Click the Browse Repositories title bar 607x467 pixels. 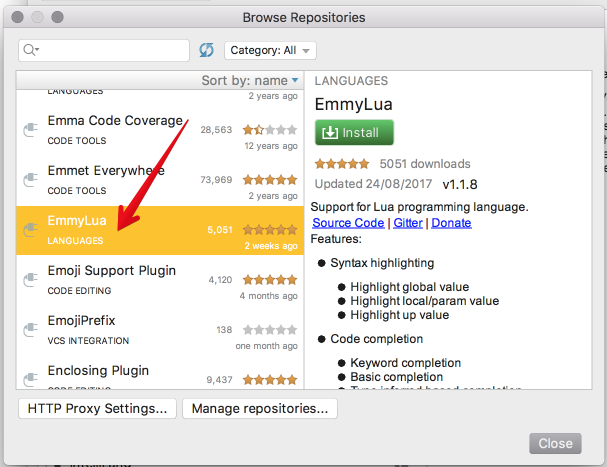(304, 17)
